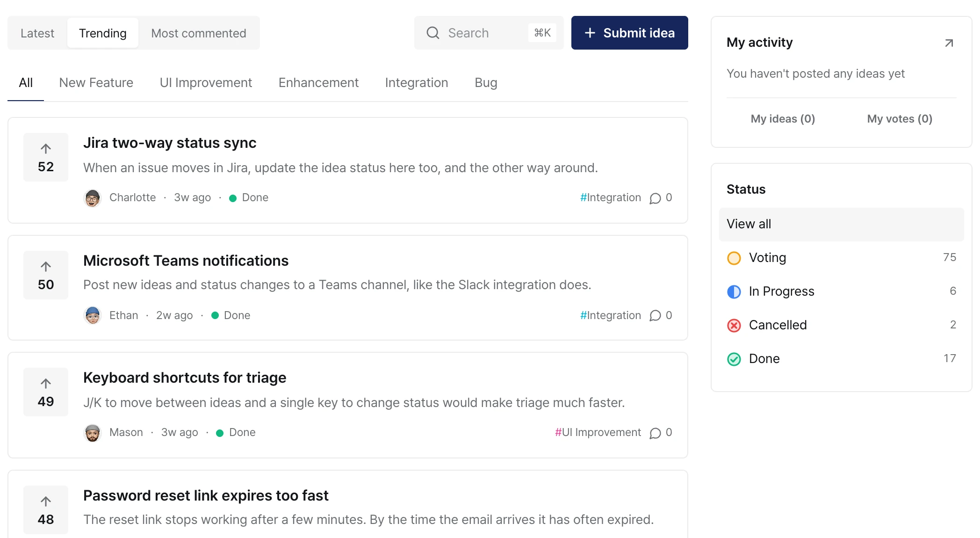Open Microsoft Teams notifications title
980x538 pixels.
point(186,261)
